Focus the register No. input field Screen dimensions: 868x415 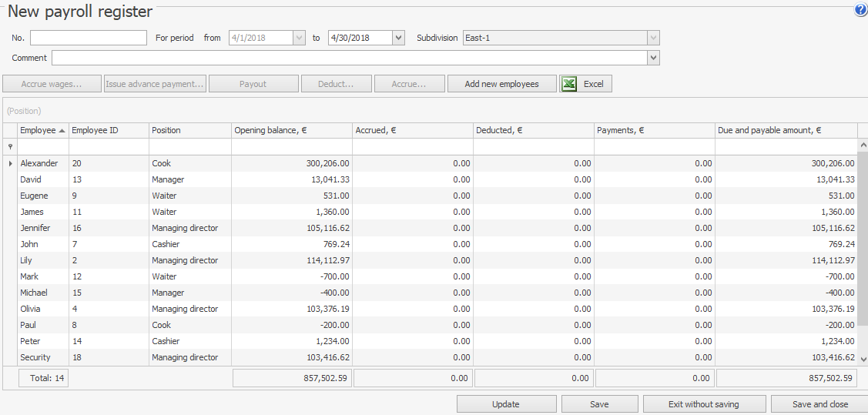(88, 38)
